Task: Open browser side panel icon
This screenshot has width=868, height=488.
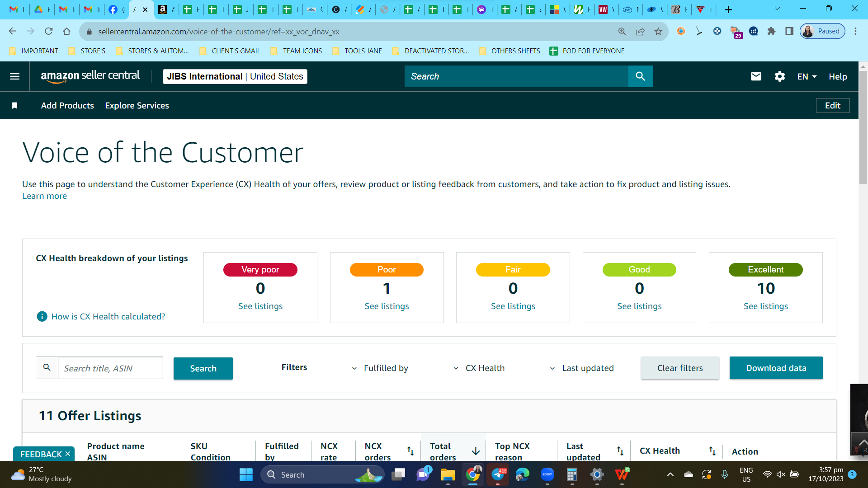Action: pyautogui.click(x=789, y=31)
